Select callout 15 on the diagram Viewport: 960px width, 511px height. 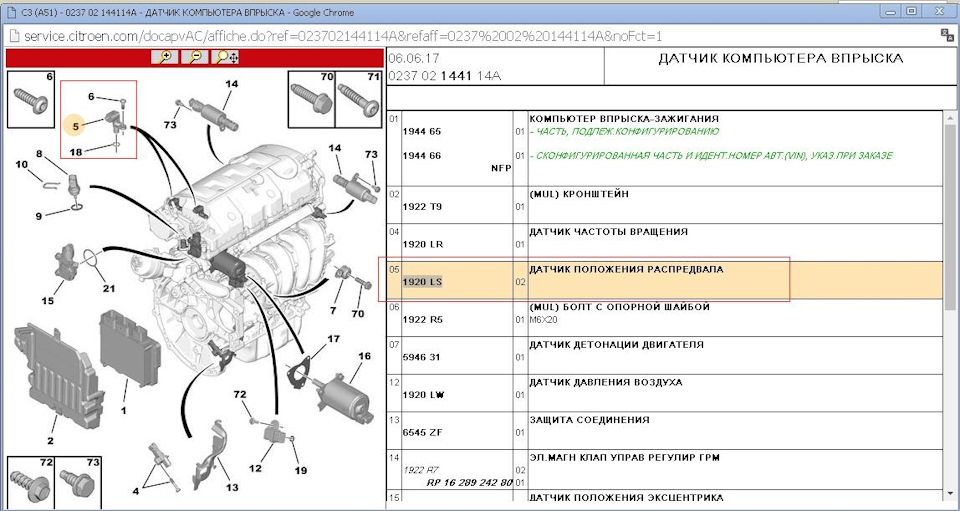pos(48,300)
